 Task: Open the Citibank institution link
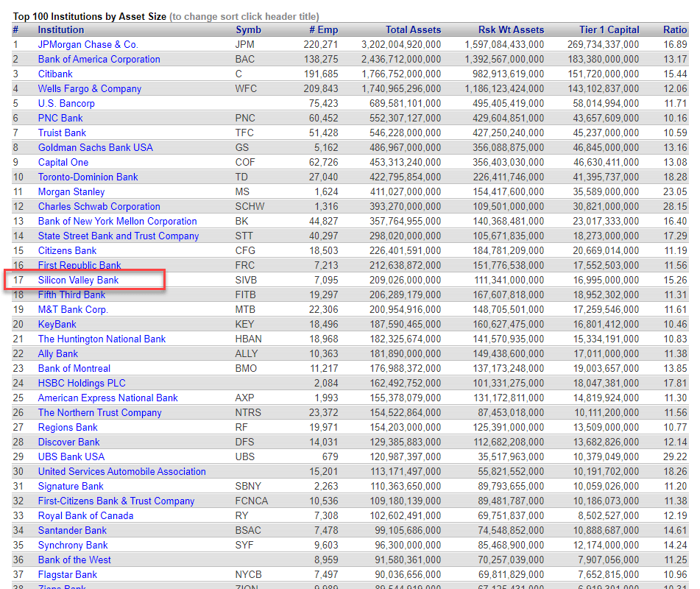pos(55,74)
